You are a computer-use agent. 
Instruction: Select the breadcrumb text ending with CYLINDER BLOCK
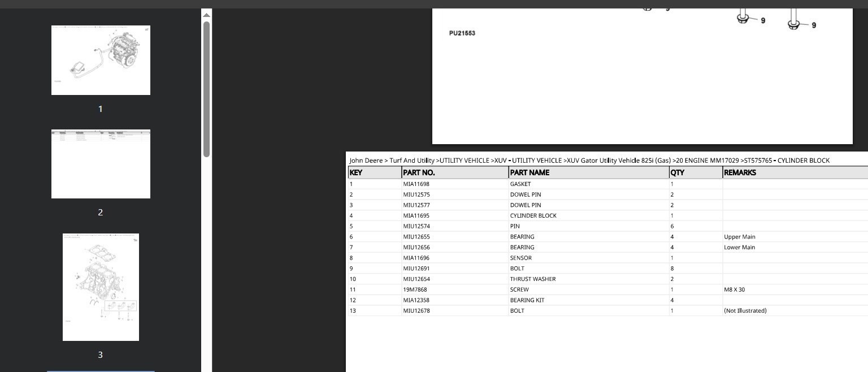pos(589,160)
